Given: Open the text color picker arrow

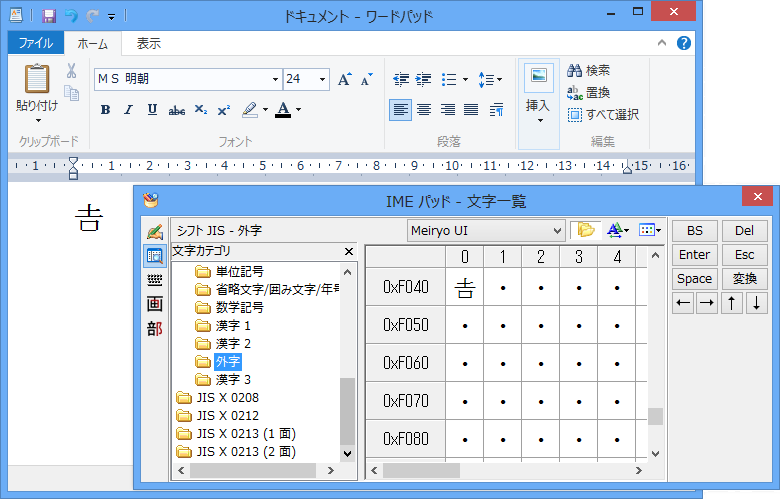Looking at the screenshot, I should pyautogui.click(x=298, y=110).
